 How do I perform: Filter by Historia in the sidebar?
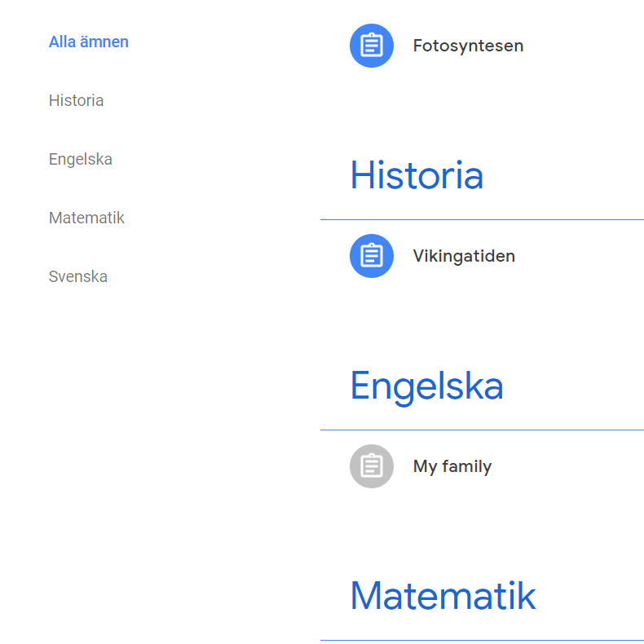click(x=76, y=100)
